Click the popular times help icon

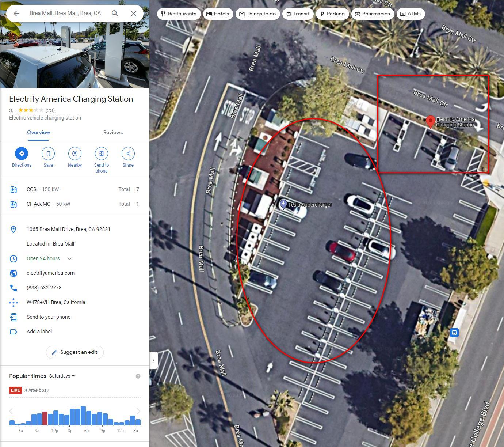pyautogui.click(x=138, y=376)
